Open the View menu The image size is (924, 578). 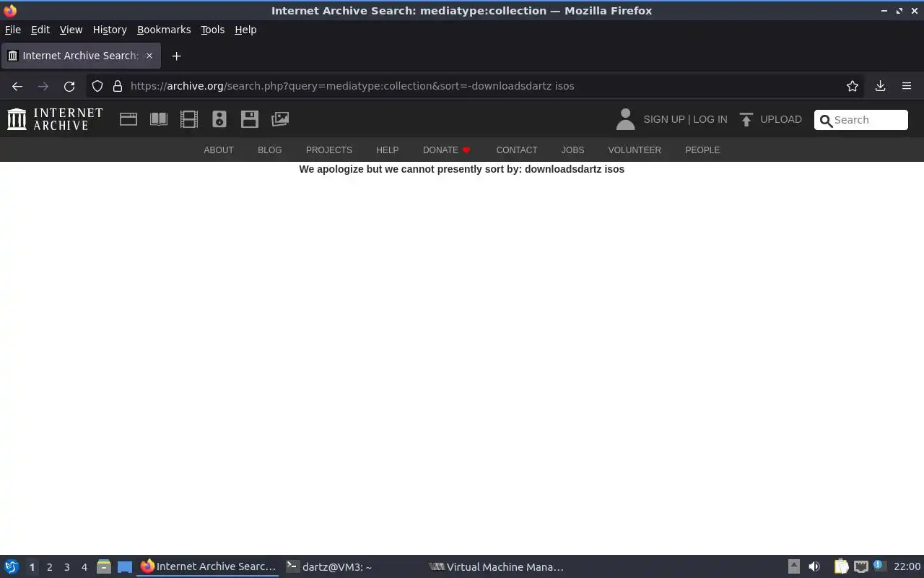tap(71, 30)
